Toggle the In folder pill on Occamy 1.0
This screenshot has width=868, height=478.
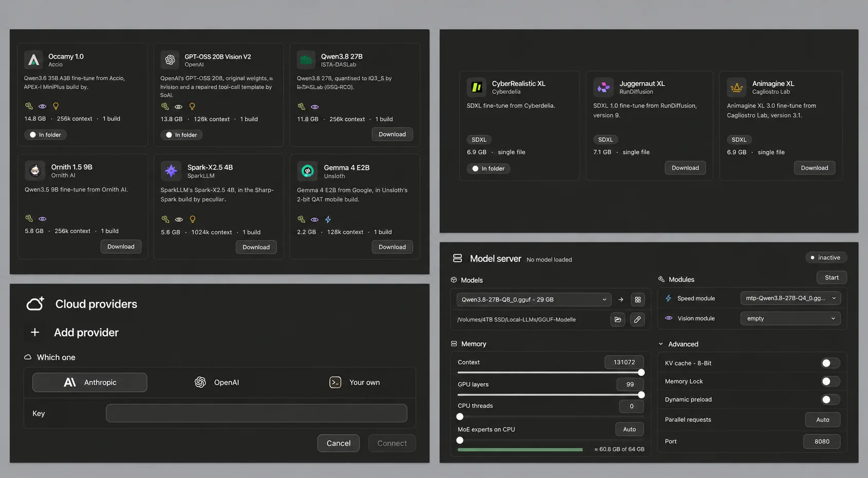(x=46, y=135)
